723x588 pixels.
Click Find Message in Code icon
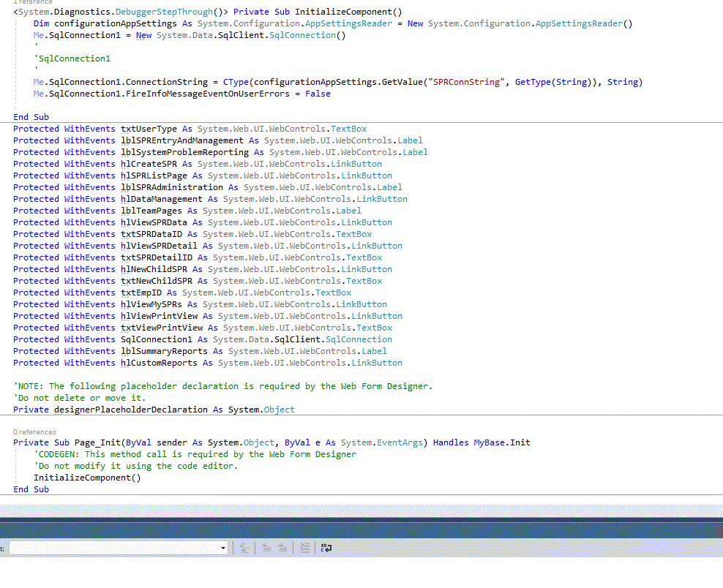pyautogui.click(x=244, y=548)
